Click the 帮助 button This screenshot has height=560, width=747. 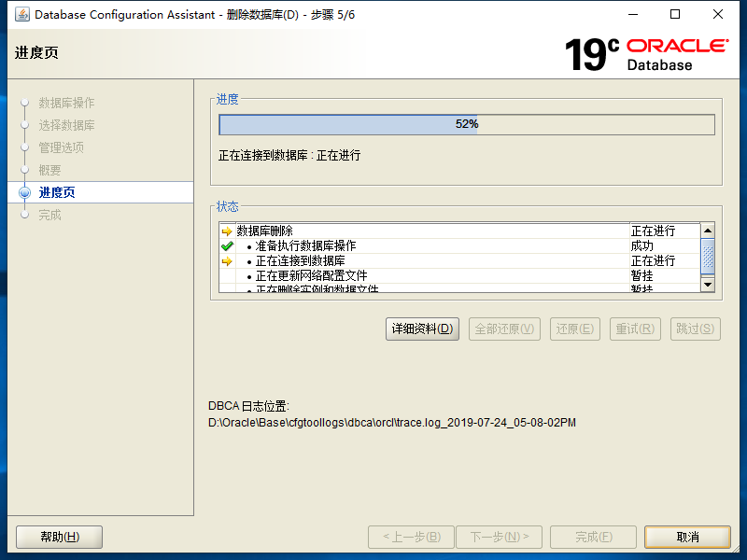[58, 537]
